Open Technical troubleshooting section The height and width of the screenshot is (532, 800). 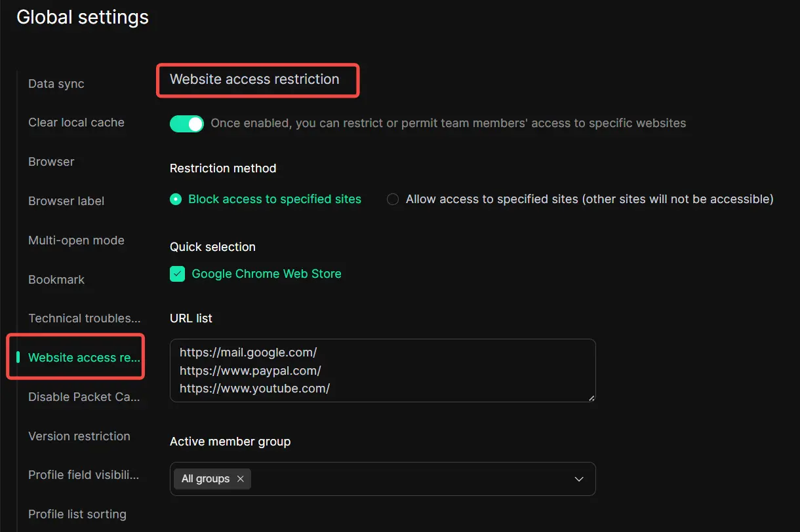tap(84, 318)
